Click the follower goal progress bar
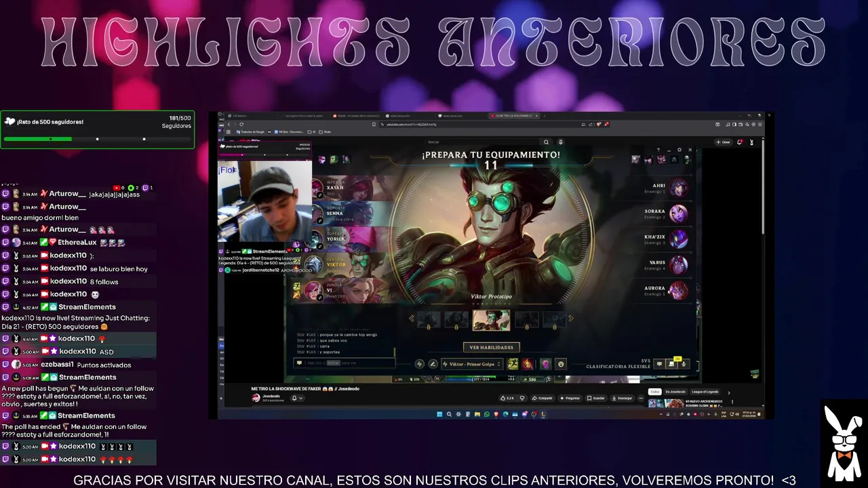Screen dimensions: 868x488 [97, 139]
